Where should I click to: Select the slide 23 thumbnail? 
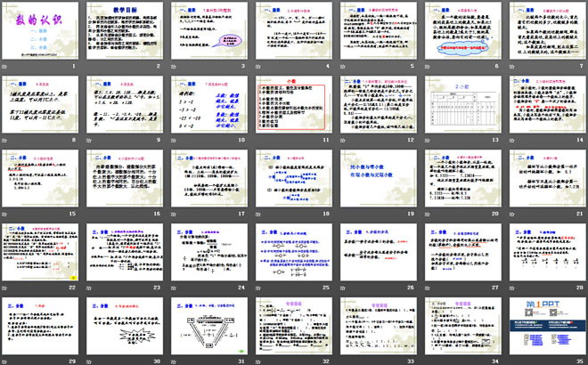125,252
